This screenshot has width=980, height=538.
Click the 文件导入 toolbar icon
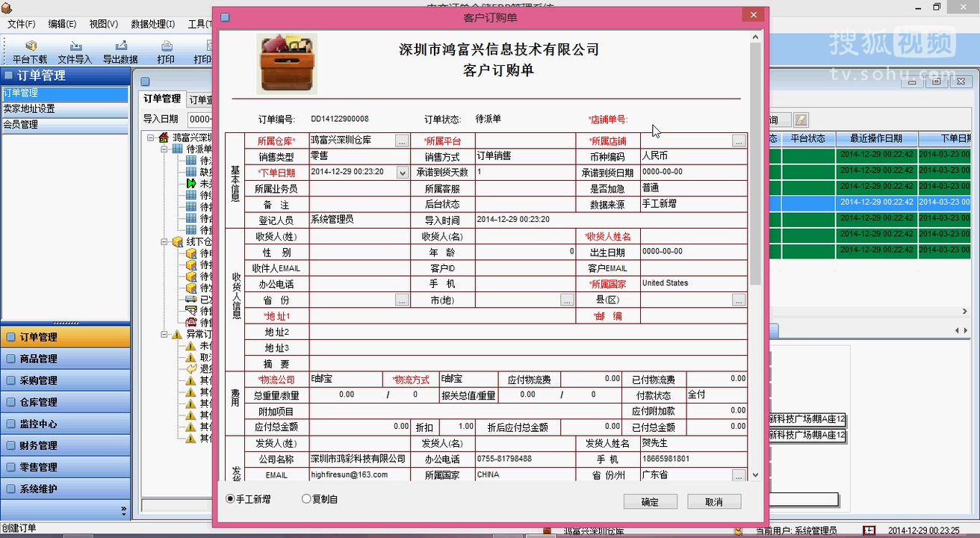75,46
